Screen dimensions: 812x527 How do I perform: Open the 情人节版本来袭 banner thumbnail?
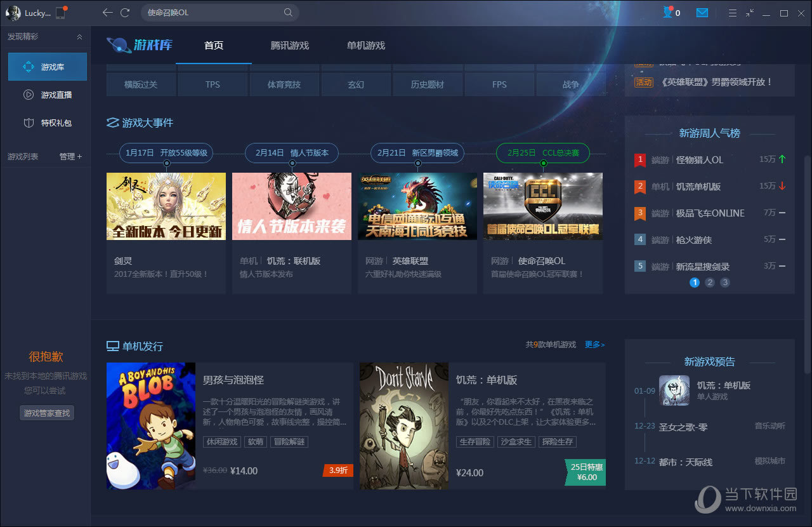tap(292, 206)
